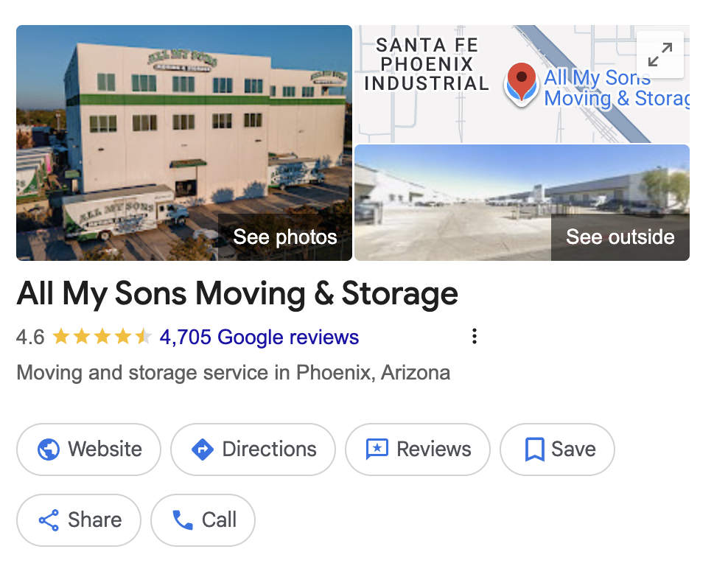Viewport: 728px width, 563px height.
Task: Select the share network icon
Action: 48,520
